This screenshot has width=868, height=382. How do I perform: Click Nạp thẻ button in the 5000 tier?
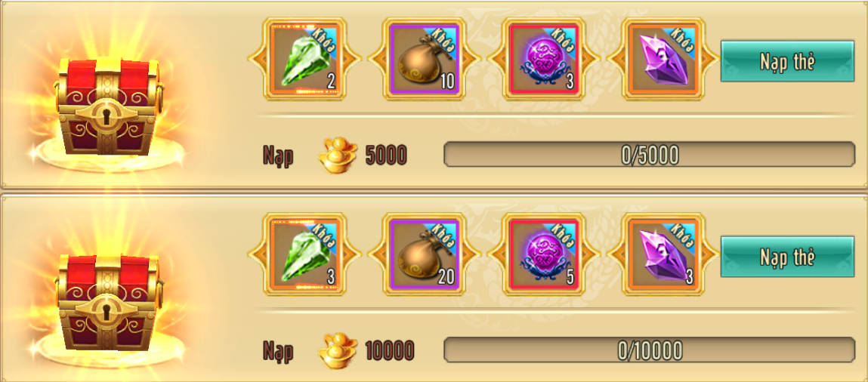point(786,61)
